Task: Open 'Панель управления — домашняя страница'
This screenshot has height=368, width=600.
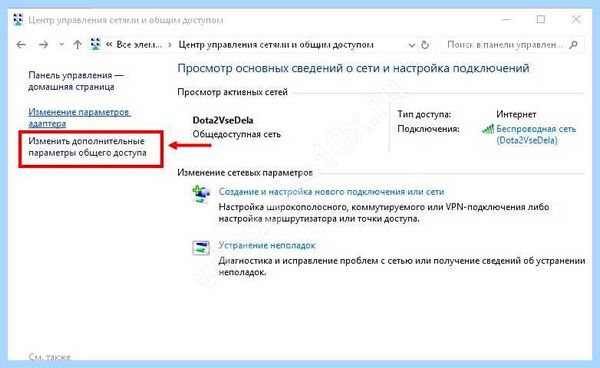Action: point(76,81)
